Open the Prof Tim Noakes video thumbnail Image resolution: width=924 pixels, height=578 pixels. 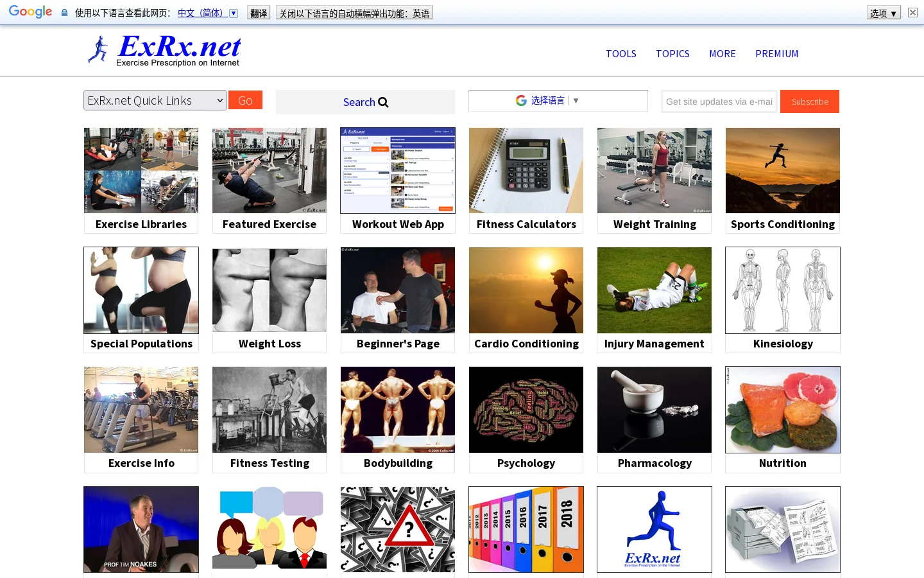[x=141, y=529]
